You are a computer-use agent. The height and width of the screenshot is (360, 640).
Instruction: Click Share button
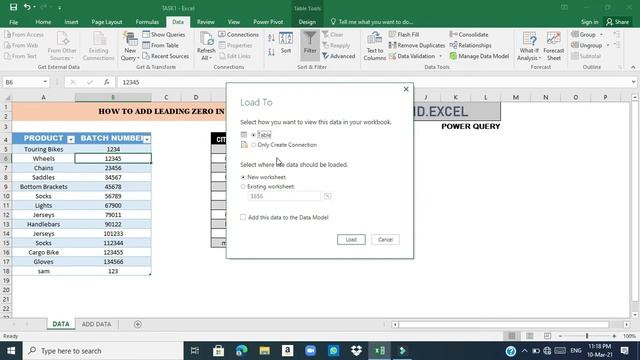click(618, 22)
